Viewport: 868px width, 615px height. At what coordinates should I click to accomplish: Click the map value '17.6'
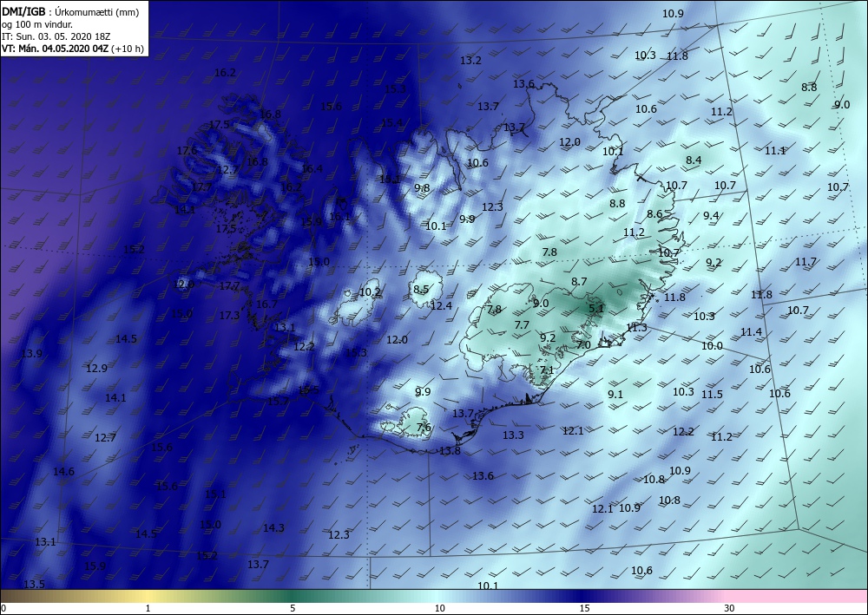187,150
